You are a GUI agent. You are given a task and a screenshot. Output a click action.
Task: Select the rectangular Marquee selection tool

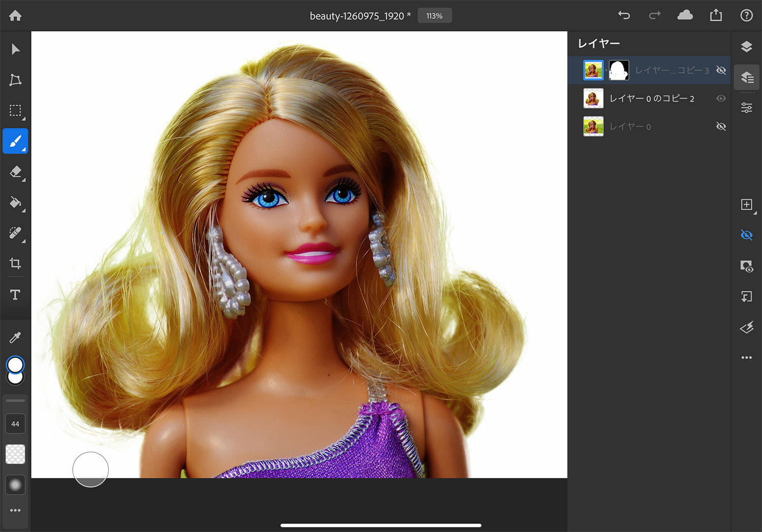[15, 110]
